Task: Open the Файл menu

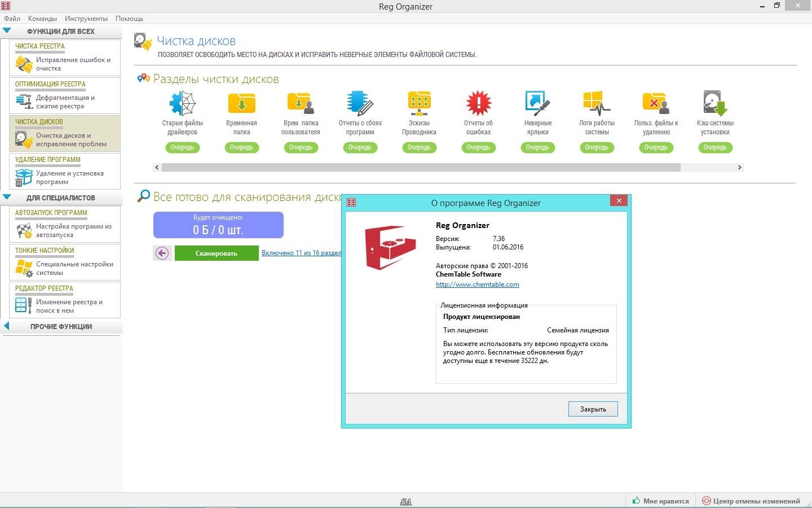Action: coord(12,19)
